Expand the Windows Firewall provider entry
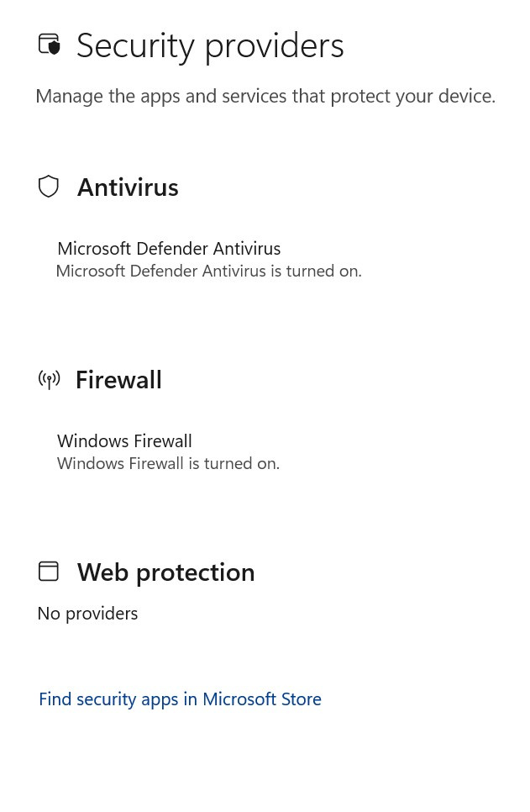 point(124,440)
